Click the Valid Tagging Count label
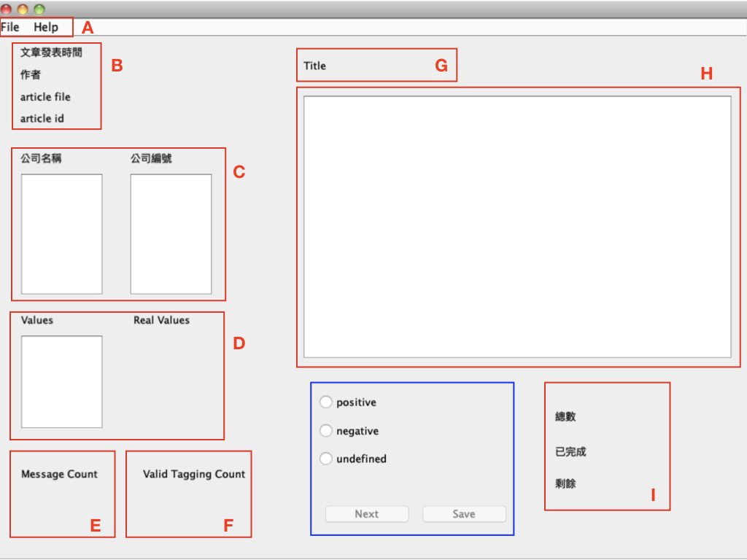The width and height of the screenshot is (747, 560). click(194, 474)
